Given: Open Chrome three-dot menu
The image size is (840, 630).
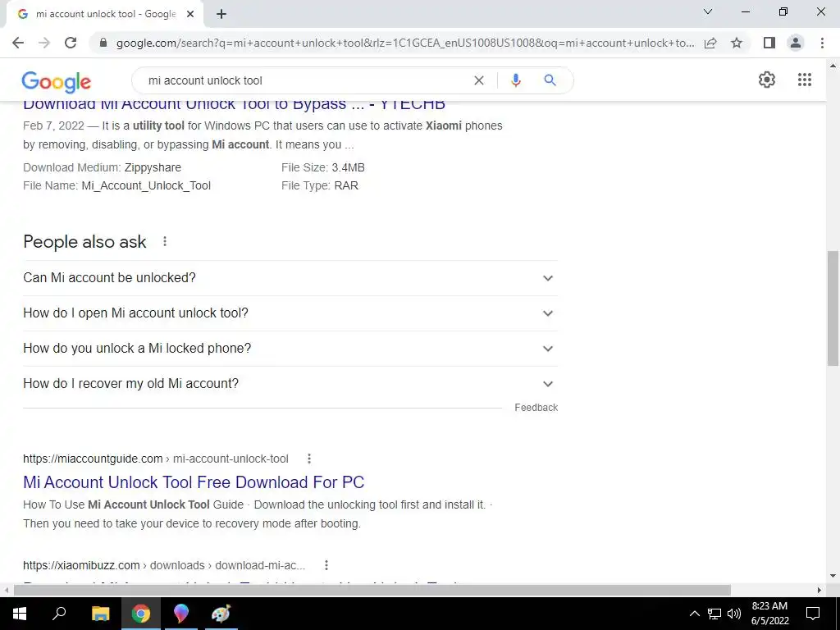Looking at the screenshot, I should 822,43.
